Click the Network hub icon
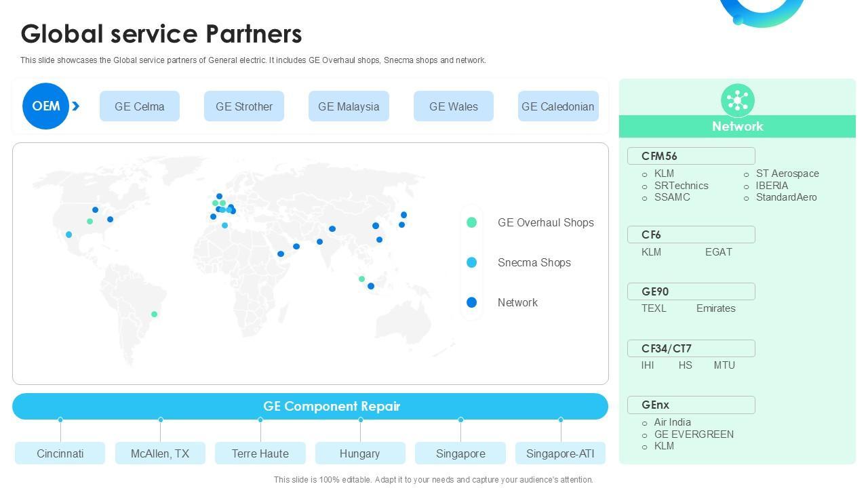The width and height of the screenshot is (868, 488). (738, 100)
